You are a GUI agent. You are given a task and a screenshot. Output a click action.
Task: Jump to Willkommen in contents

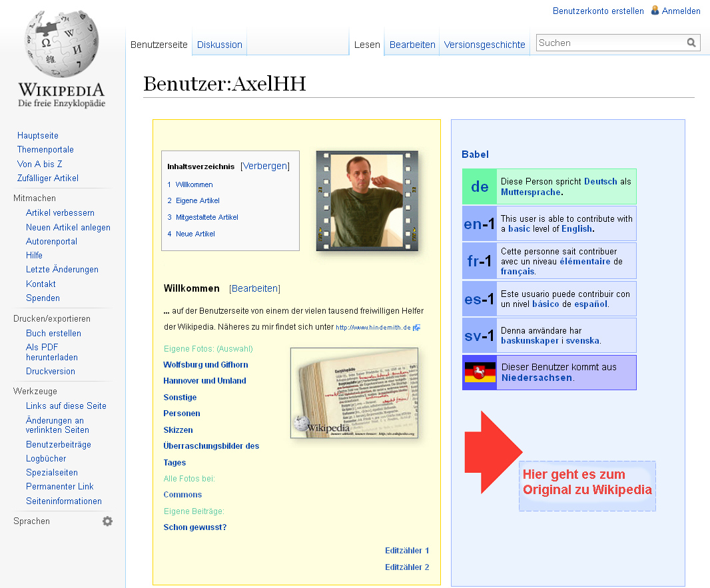pyautogui.click(x=194, y=184)
